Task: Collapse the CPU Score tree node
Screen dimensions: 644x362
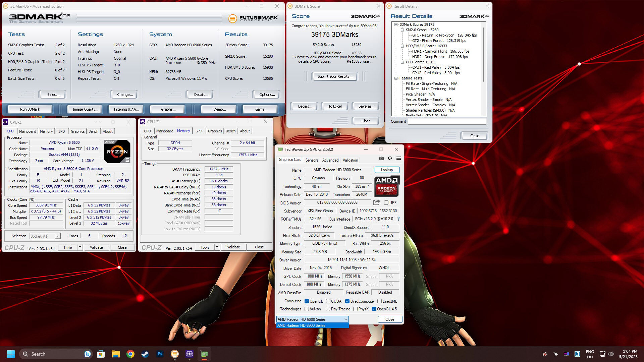Action: pyautogui.click(x=402, y=62)
